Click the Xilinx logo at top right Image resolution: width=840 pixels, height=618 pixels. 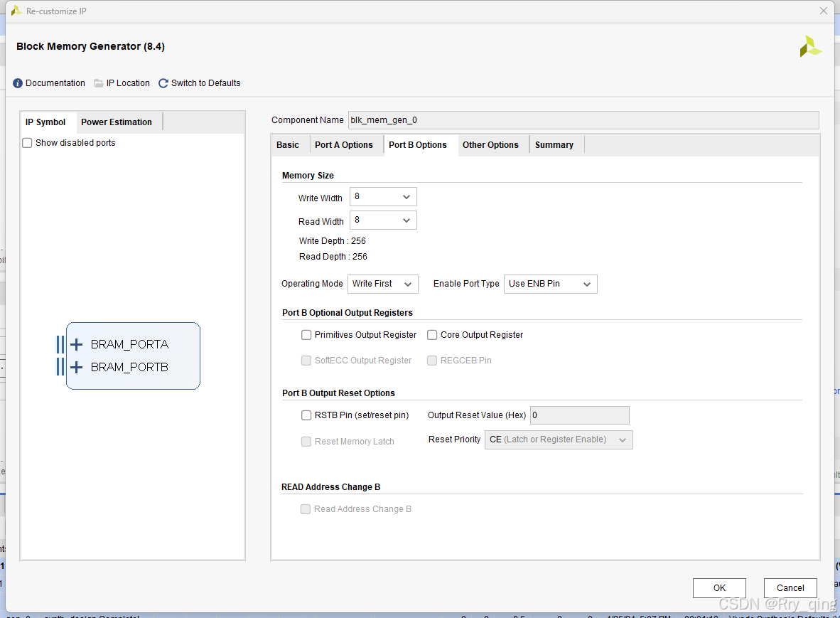click(x=810, y=47)
